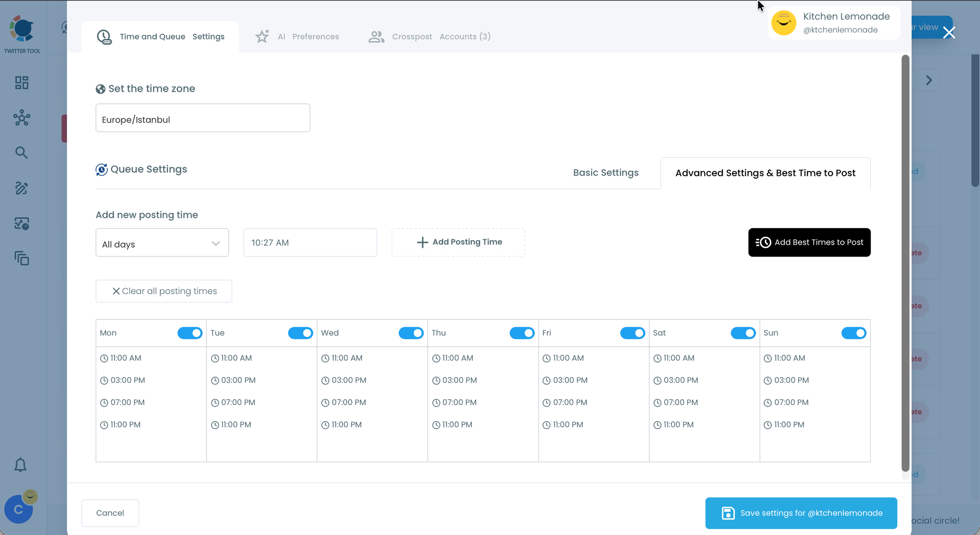Image resolution: width=980 pixels, height=535 pixels.
Task: Select the Basic Settings tab
Action: [x=606, y=173]
